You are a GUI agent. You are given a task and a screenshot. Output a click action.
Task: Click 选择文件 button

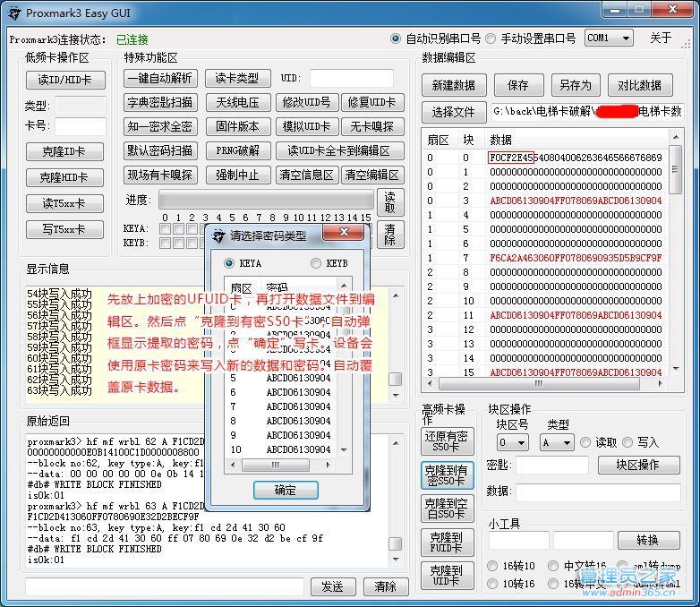point(454,112)
